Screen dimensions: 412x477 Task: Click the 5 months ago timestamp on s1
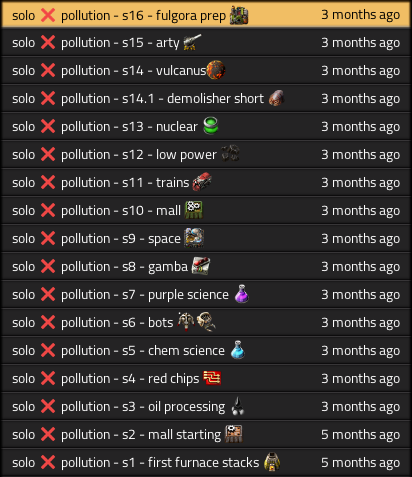[360, 462]
